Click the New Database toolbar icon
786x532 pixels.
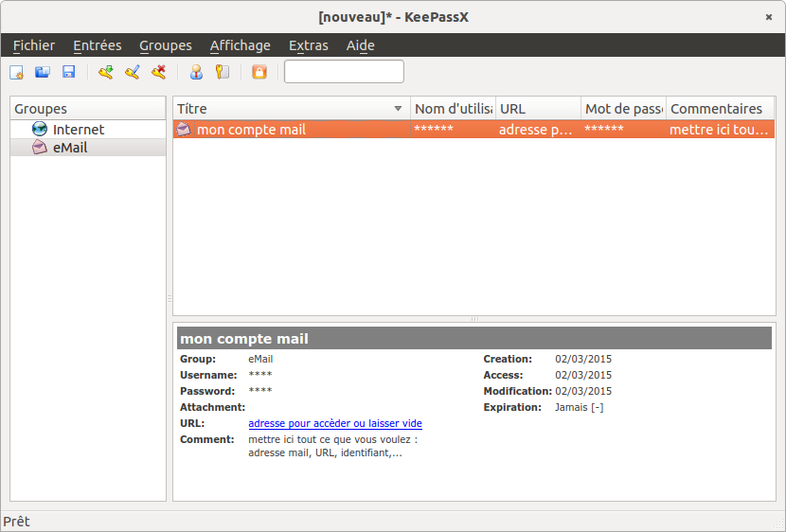[x=16, y=72]
